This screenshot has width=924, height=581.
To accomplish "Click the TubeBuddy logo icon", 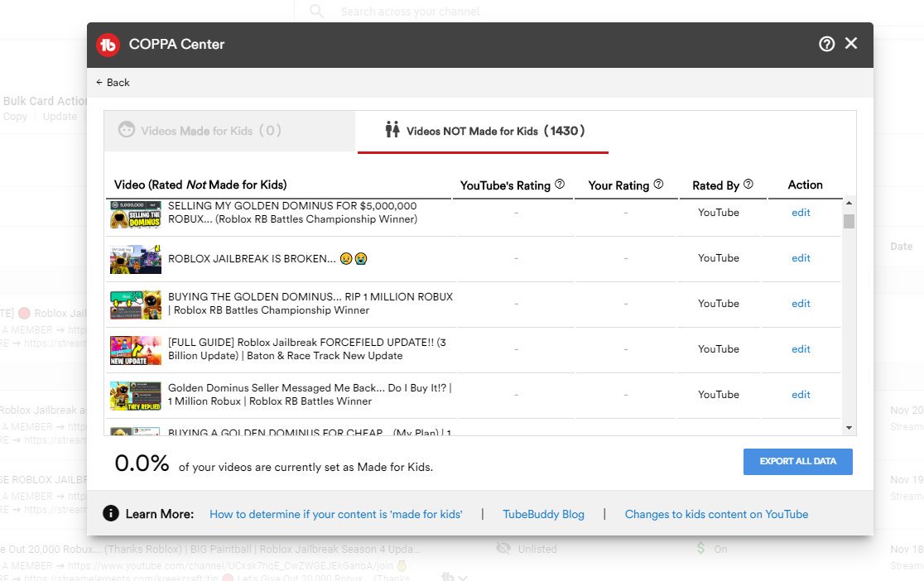I will [108, 45].
